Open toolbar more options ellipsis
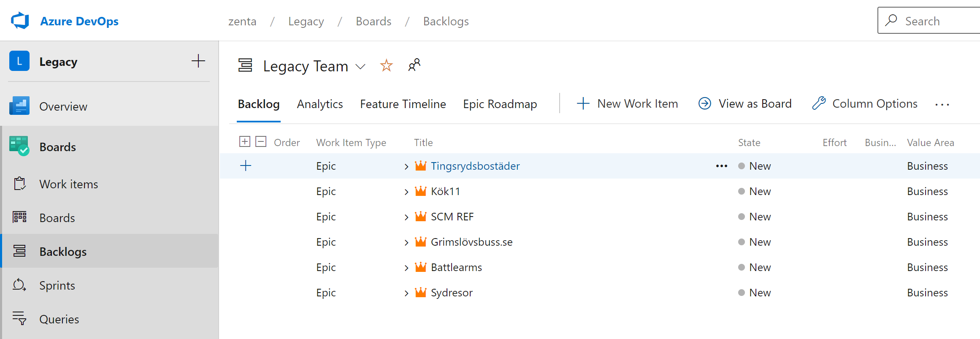 [942, 104]
